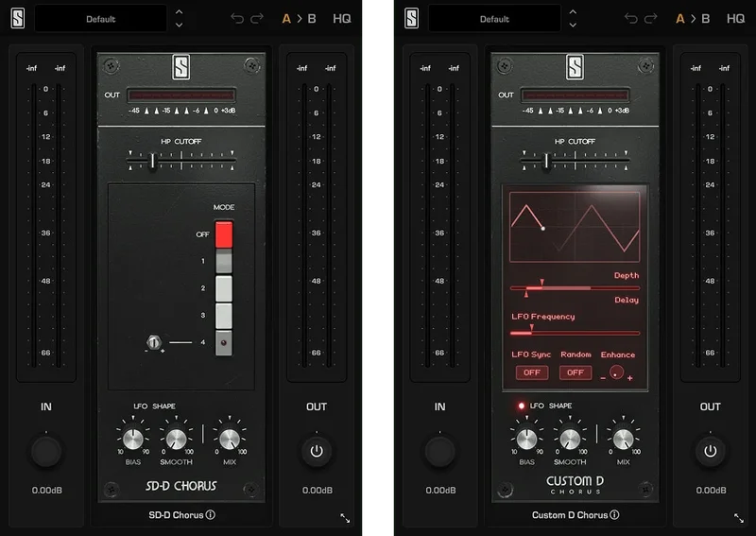Select A state in SD-D Chorus window
The height and width of the screenshot is (536, 756).
pos(286,19)
